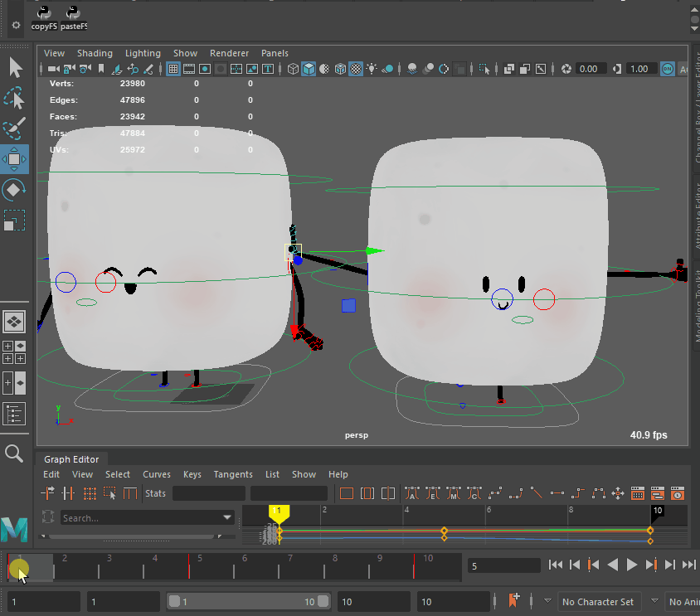The image size is (700, 616).
Task: Activate the Paint Selection tool
Action: pos(15,129)
